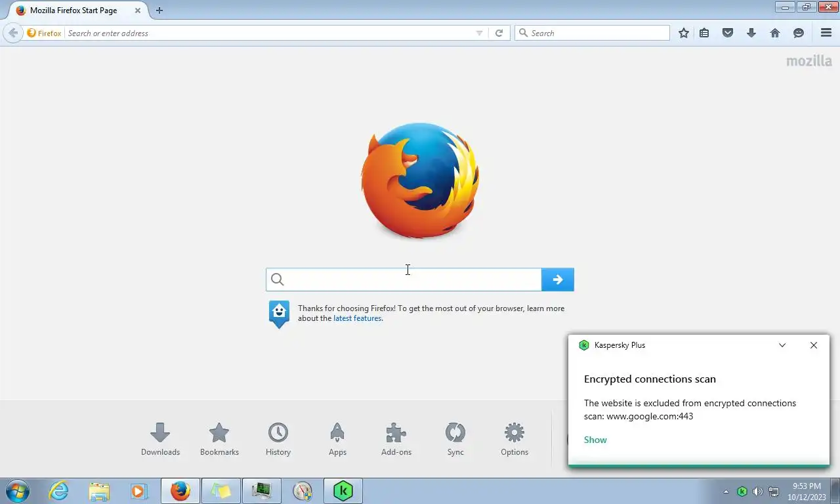
Task: Click the Kaspersky Plus logo in notification
Action: 584,345
